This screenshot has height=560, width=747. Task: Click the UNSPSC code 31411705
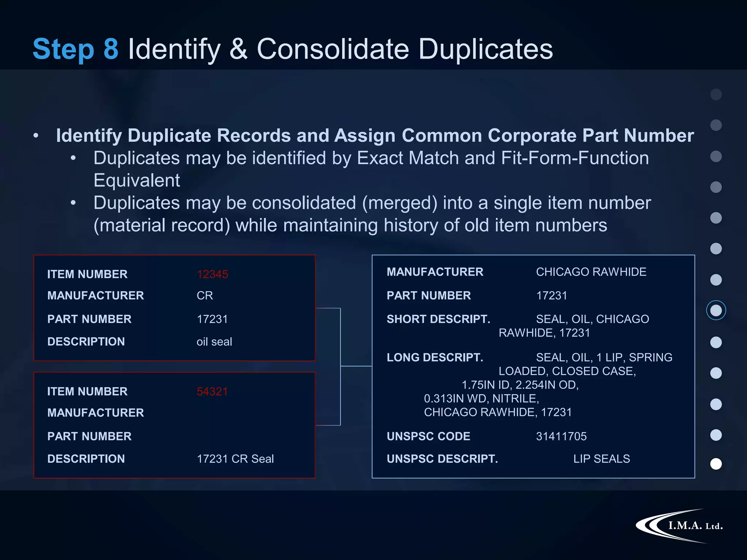click(x=561, y=436)
